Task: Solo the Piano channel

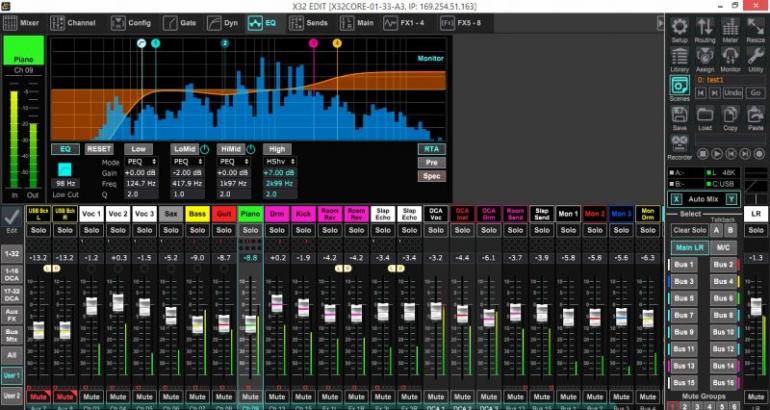Action: [x=250, y=230]
